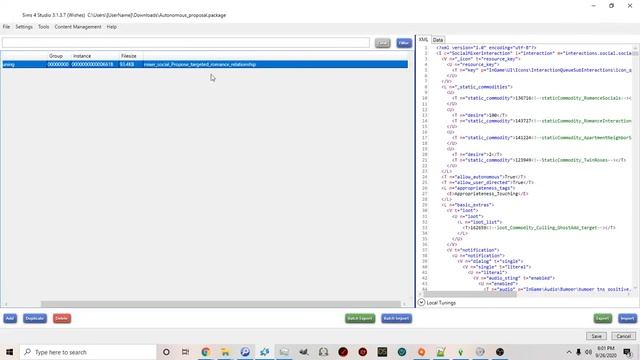Screen dimensions: 640x360
Task: Click the gray button beside the search field
Action: click(x=382, y=43)
